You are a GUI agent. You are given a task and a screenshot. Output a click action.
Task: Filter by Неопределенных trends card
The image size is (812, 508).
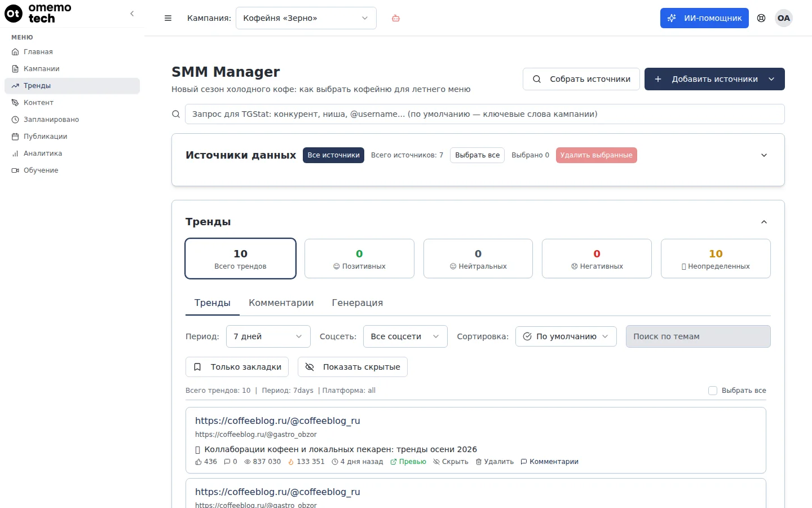[x=716, y=259]
